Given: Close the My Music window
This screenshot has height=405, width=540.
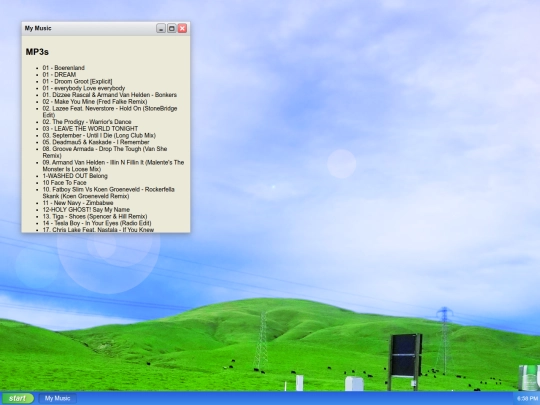Looking at the screenshot, I should click(182, 28).
